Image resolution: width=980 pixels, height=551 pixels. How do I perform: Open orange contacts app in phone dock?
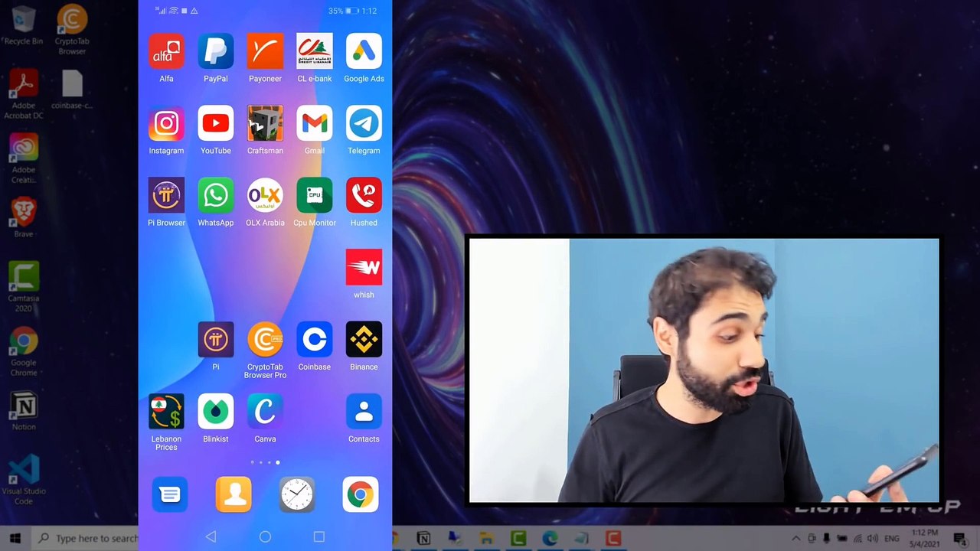tap(234, 494)
